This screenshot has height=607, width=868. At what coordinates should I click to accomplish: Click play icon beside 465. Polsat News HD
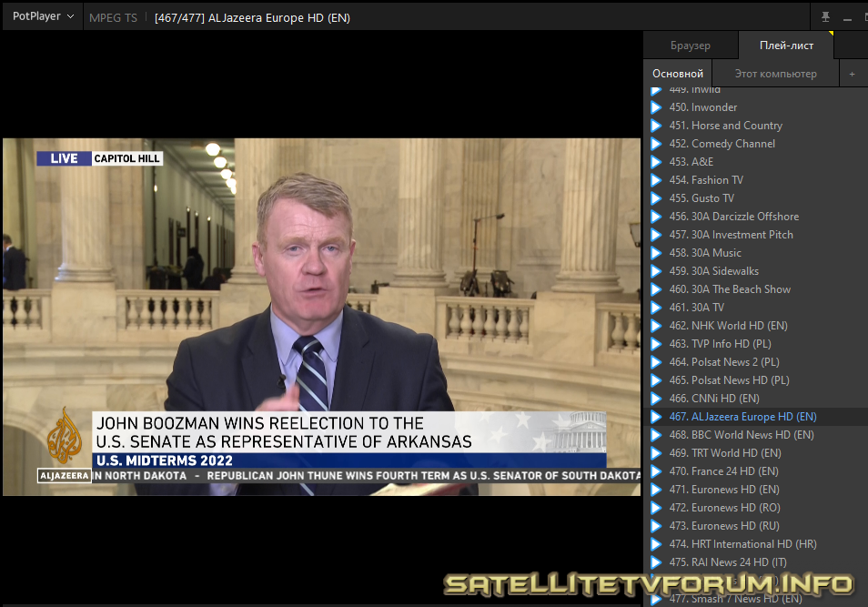656,380
